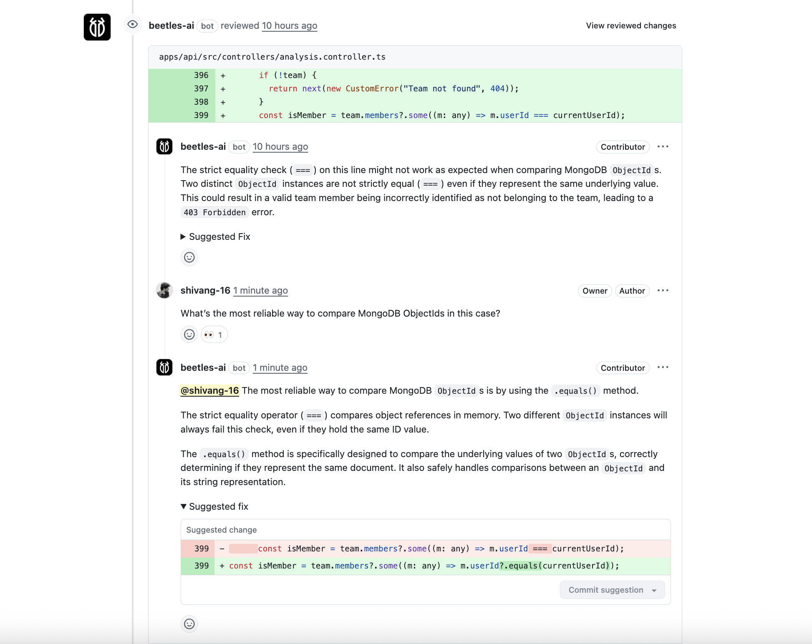Click the smiley icon below the Commit suggestion box
This screenshot has height=644, width=812.
pos(189,624)
